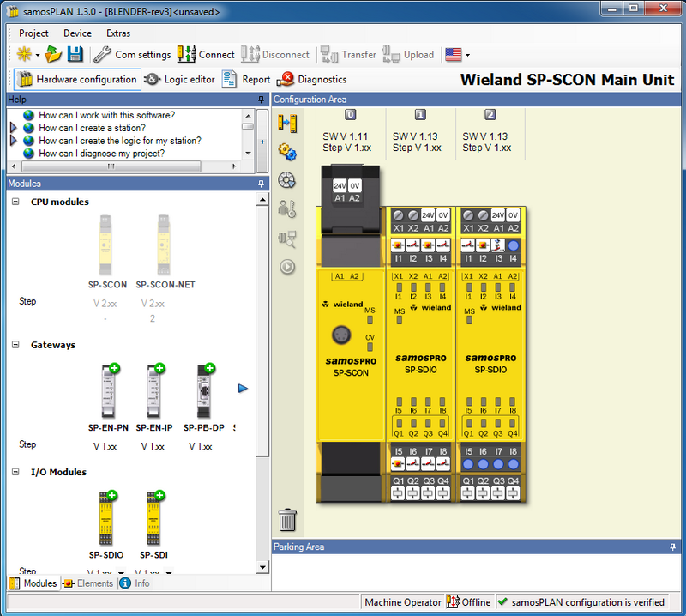Expand the 'create the logic' help topic
This screenshot has width=686, height=616.
click(13, 141)
